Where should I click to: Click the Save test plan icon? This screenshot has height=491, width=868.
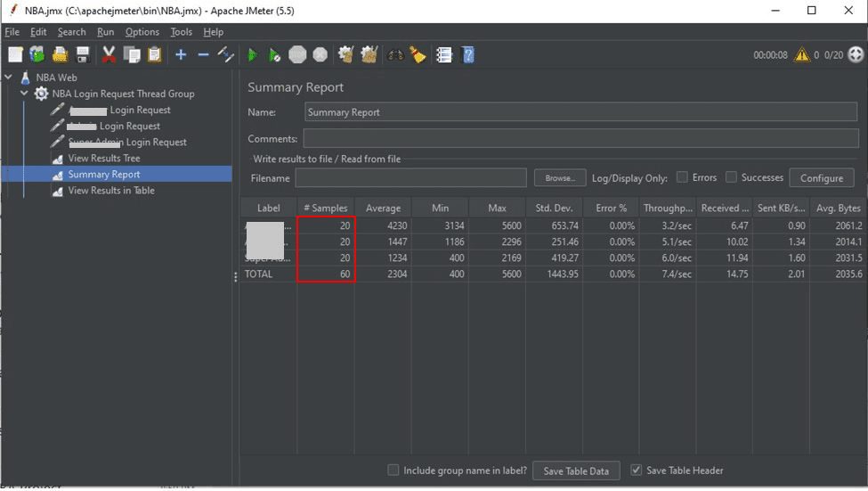(83, 55)
